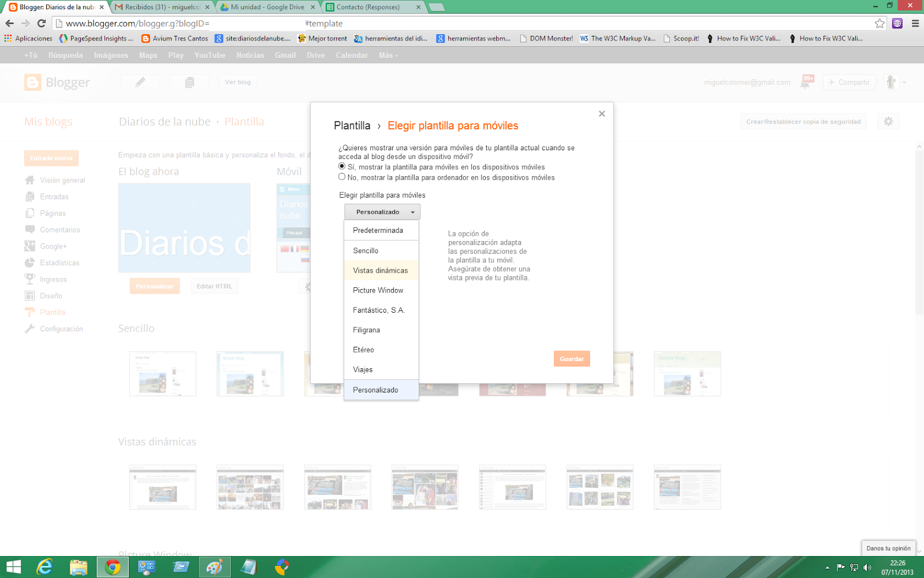Open the Chrome menu hamburger icon
The image size is (924, 578).
tap(915, 23)
